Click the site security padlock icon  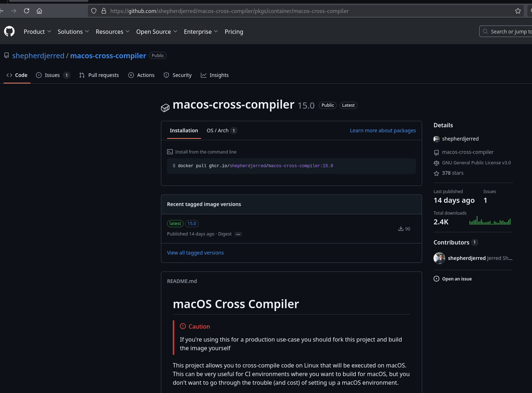click(104, 11)
